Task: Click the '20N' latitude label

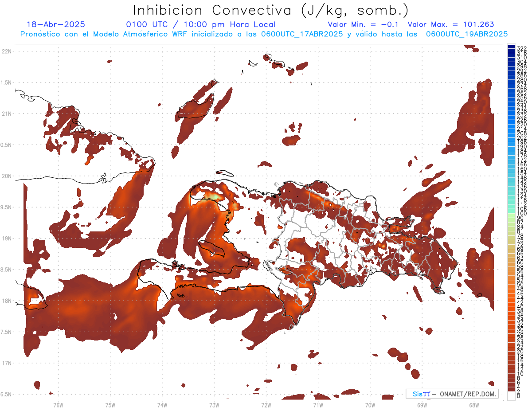Action: click(x=6, y=176)
